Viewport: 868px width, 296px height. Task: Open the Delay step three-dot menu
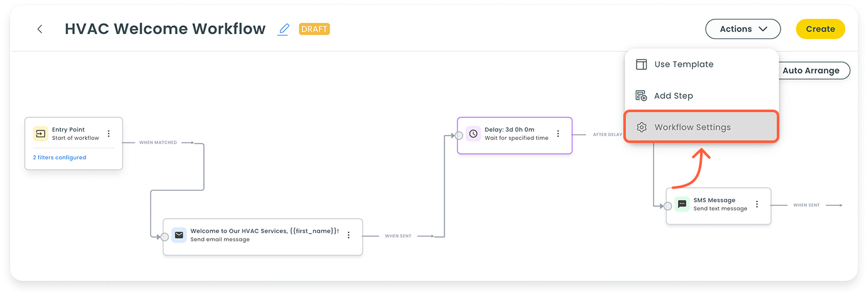click(557, 134)
